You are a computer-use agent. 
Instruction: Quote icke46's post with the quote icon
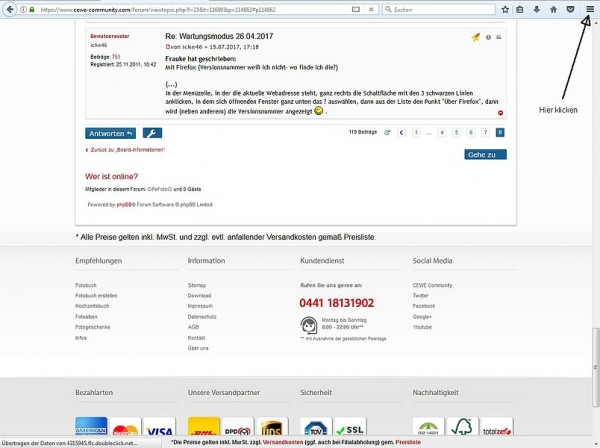click(499, 37)
